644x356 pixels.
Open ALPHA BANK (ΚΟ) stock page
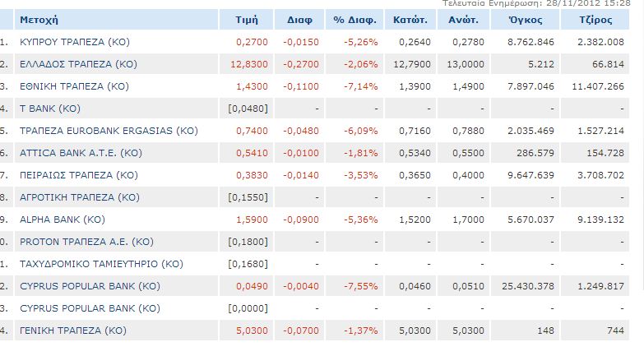click(63, 220)
